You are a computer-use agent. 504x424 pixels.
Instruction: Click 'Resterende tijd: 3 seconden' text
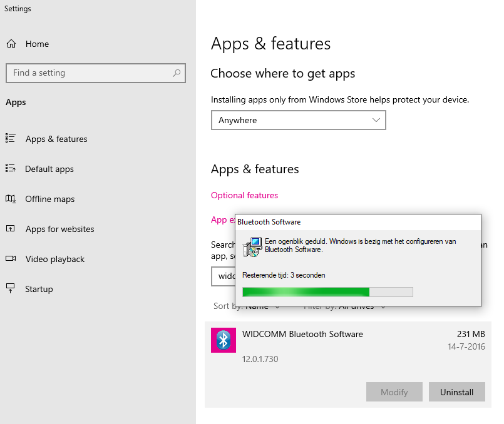pos(284,275)
